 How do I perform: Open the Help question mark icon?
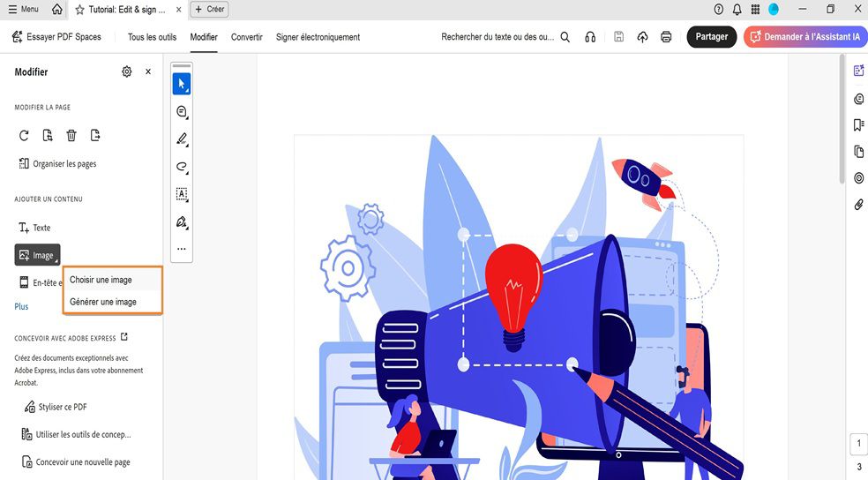pyautogui.click(x=719, y=9)
